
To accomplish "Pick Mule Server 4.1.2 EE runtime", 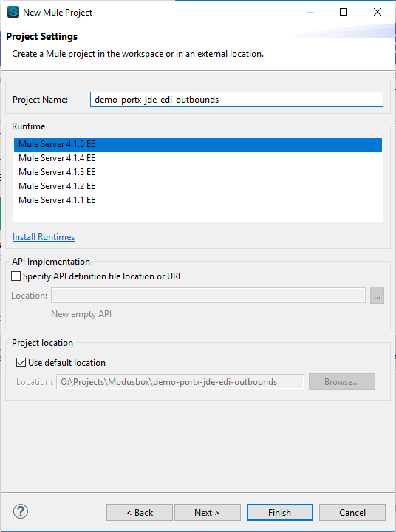I will [x=198, y=186].
